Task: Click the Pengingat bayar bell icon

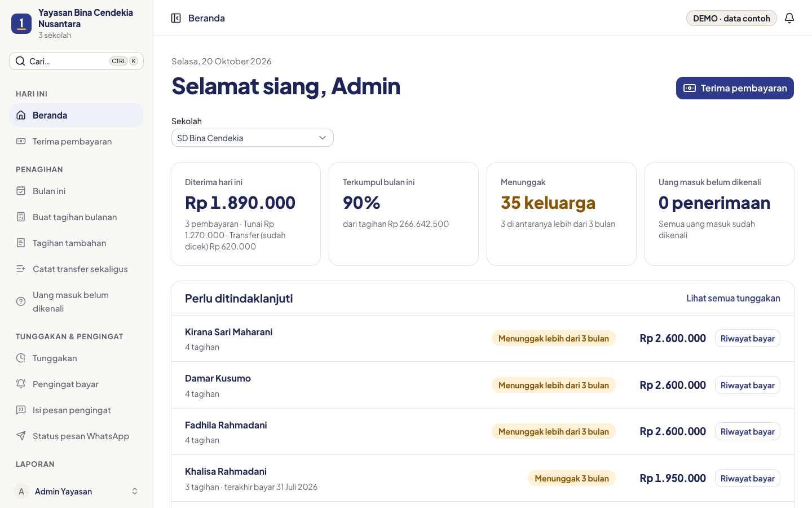Action: pos(21,384)
